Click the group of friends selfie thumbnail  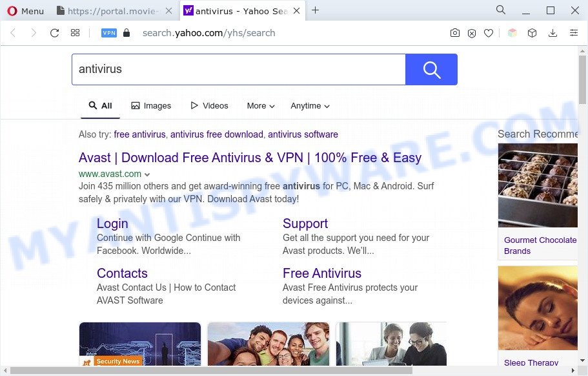tap(268, 344)
